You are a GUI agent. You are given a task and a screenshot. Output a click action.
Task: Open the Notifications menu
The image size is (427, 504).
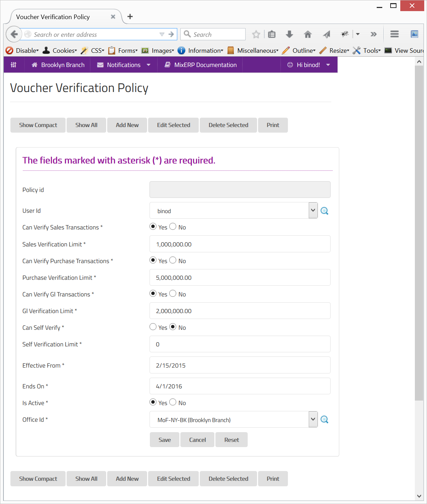coord(124,65)
